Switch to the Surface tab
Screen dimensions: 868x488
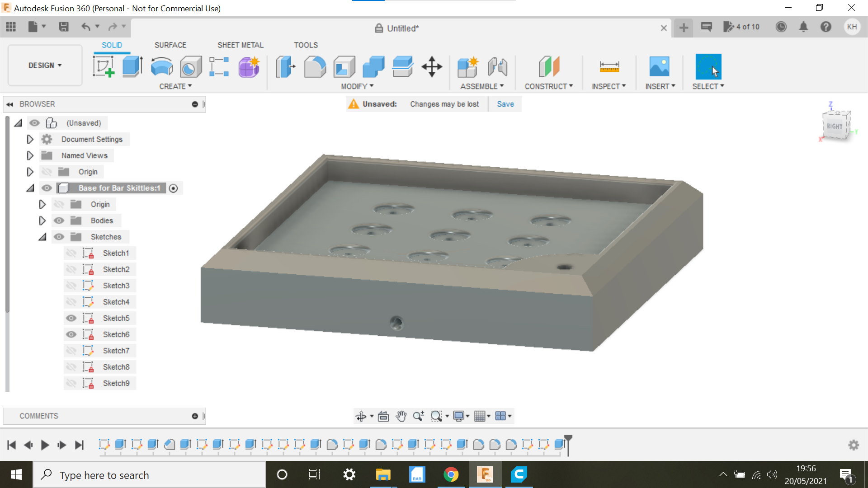point(170,45)
